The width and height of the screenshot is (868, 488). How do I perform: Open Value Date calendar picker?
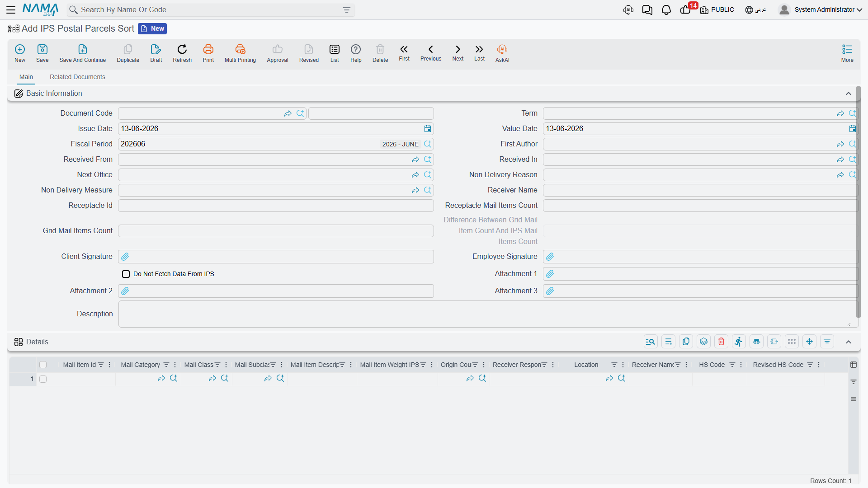coord(853,129)
